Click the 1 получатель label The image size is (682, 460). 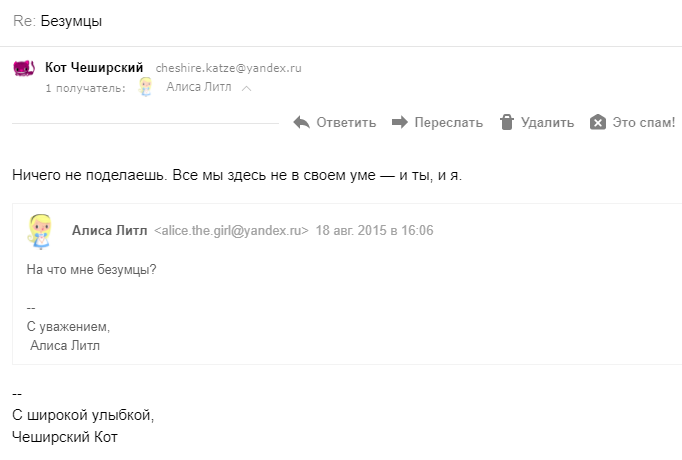85,88
